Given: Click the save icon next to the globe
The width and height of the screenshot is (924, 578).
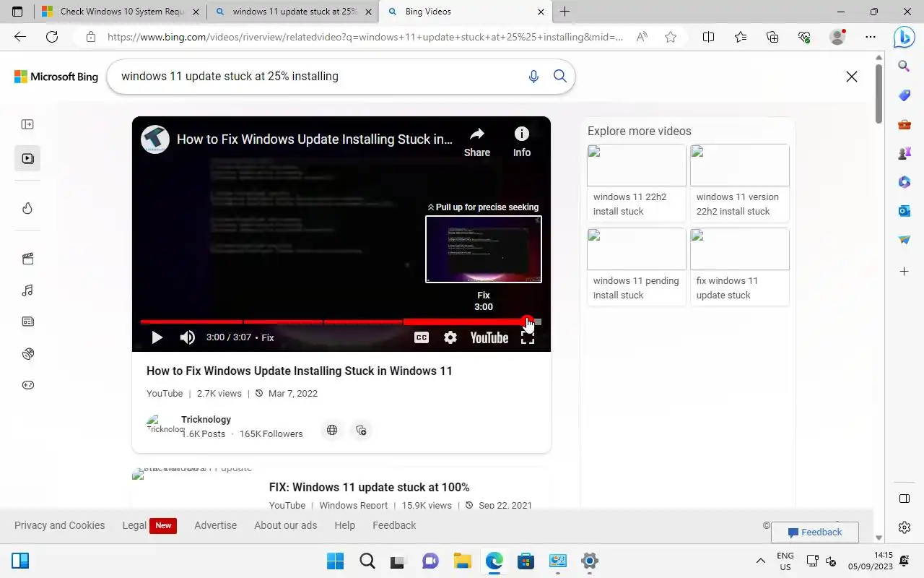Looking at the screenshot, I should click(x=361, y=430).
